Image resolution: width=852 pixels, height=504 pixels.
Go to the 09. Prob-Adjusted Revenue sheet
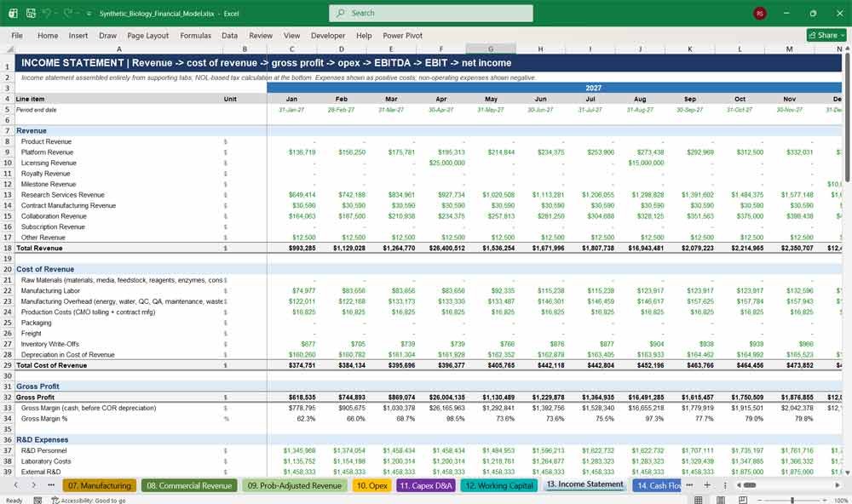coord(295,485)
